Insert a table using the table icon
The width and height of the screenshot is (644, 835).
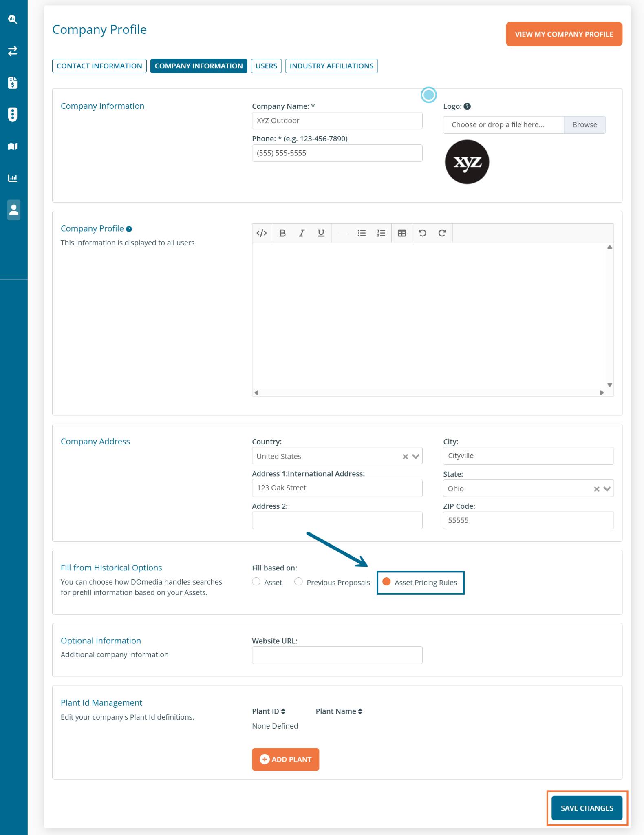click(x=402, y=233)
